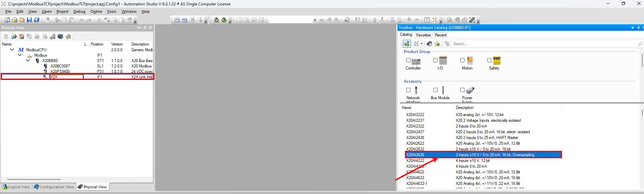Check the Network Interface accessory checkbox
Viewport: 644px width, 194px height.
tap(408, 90)
